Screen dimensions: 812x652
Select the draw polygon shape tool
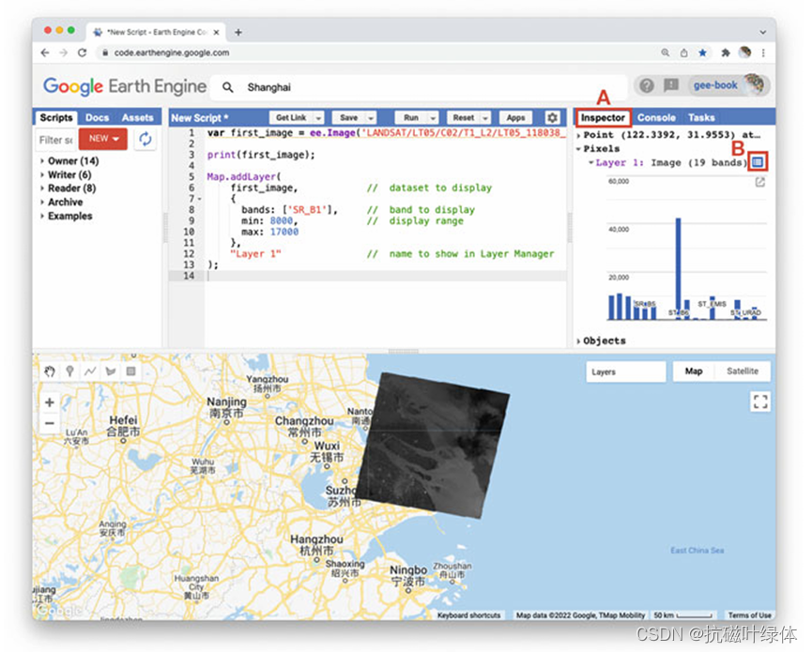(x=111, y=371)
